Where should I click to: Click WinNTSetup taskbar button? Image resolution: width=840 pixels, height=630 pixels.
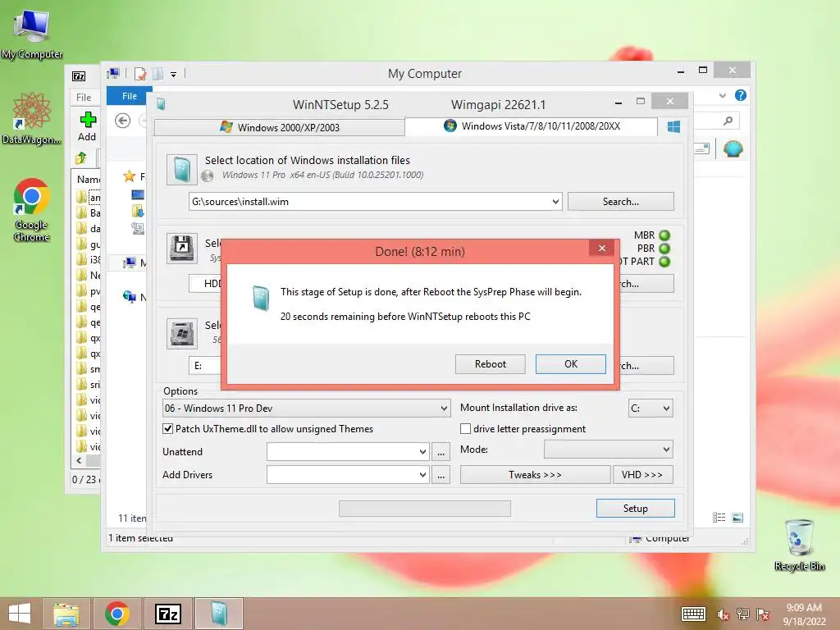click(219, 614)
